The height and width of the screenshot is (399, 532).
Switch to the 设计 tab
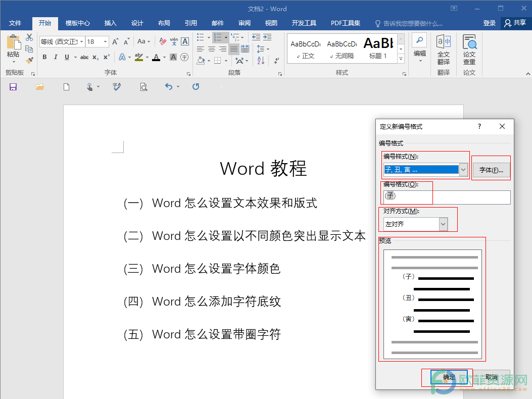click(x=137, y=23)
